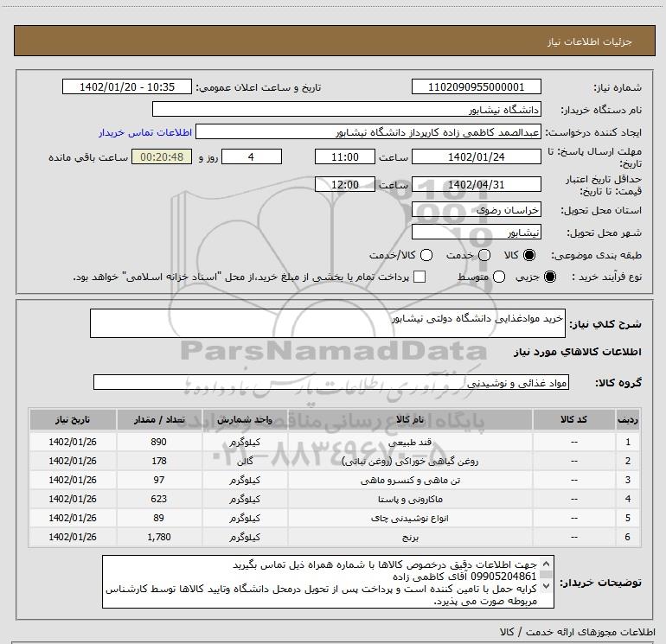Click response deadline date 1402/01/24

click(x=476, y=156)
